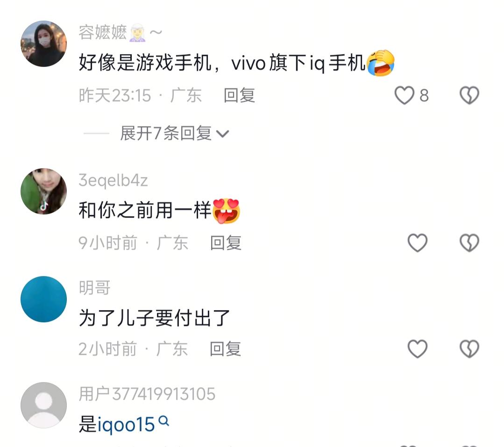Screen dimensions: 504x447
Task: Reply to 3eqelb4z's comment
Action: click(226, 242)
